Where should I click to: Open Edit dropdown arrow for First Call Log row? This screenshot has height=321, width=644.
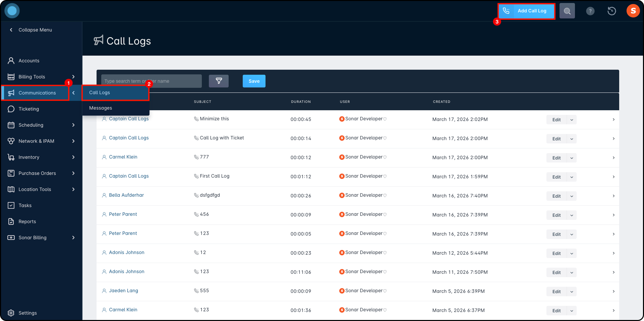point(572,177)
